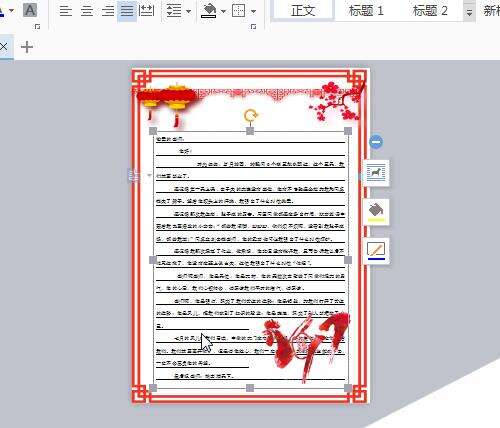Apply distributed alignment
This screenshot has height=428, width=500.
point(146,11)
